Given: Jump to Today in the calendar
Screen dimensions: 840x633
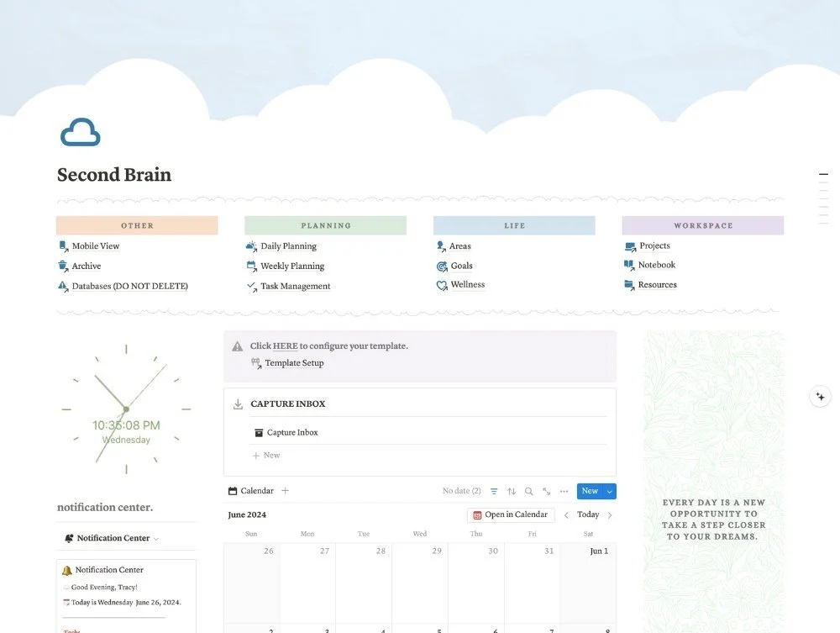Looking at the screenshot, I should (588, 514).
